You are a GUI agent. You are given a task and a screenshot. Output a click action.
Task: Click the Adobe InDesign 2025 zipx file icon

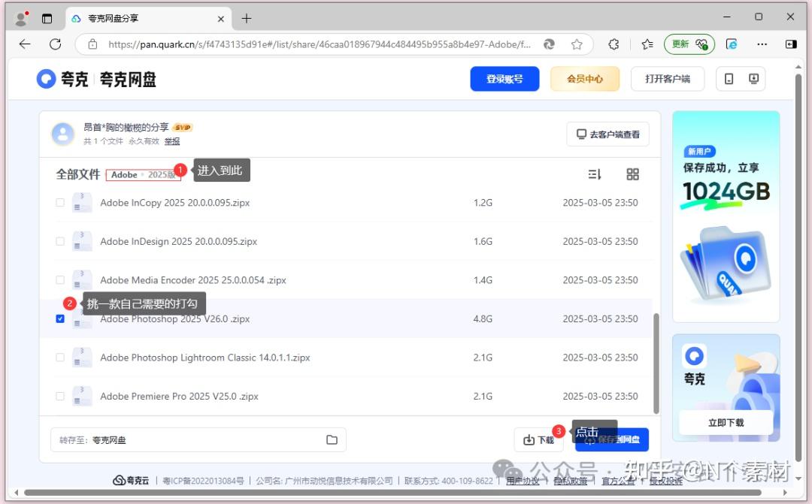tap(82, 241)
